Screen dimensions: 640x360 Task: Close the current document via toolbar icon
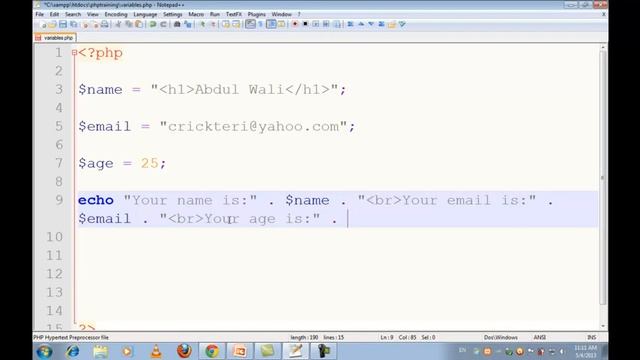pyautogui.click(x=85, y=24)
